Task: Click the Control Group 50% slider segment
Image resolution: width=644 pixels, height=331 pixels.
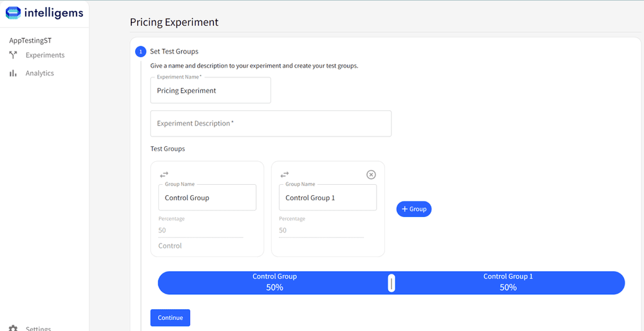Action: pos(274,283)
